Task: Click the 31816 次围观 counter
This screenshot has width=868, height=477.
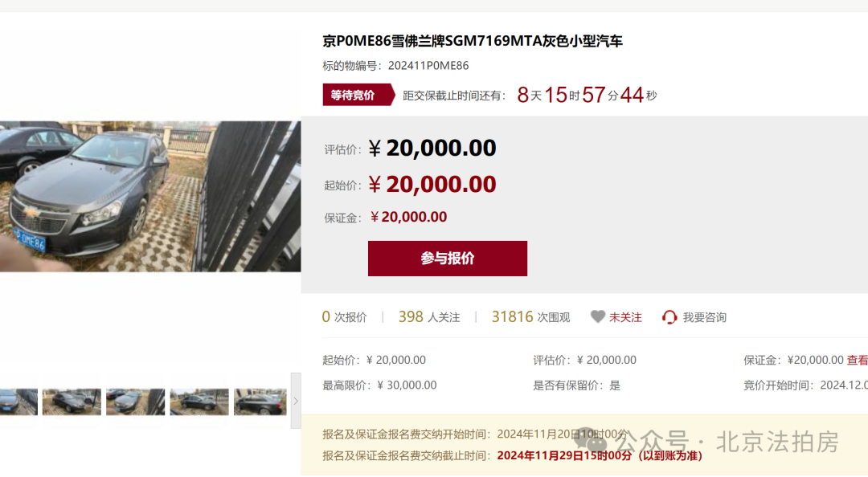Action: (x=530, y=317)
